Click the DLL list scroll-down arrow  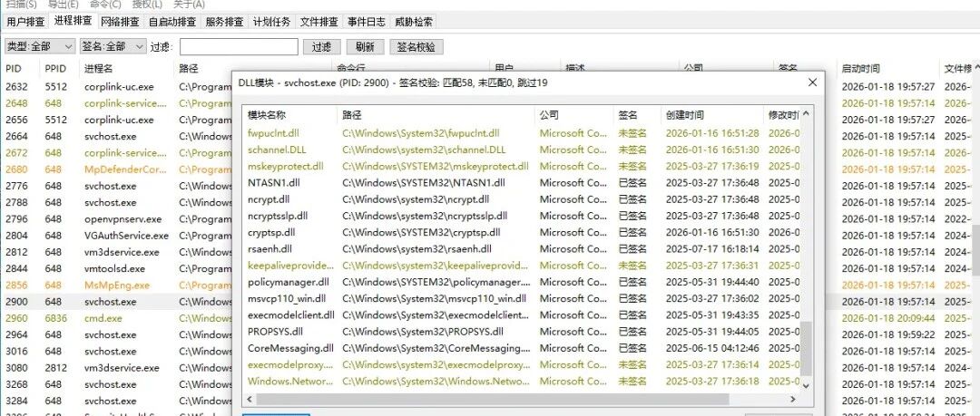pyautogui.click(x=807, y=386)
